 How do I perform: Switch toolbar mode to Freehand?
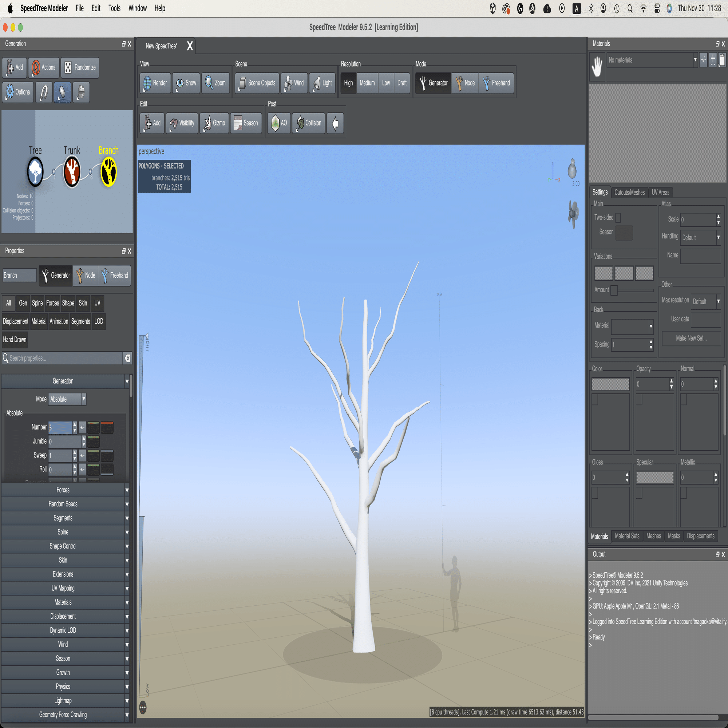[496, 83]
